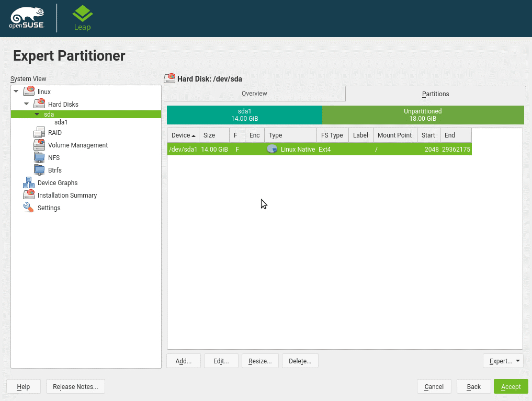Click the Settings wrench icon

[28, 208]
